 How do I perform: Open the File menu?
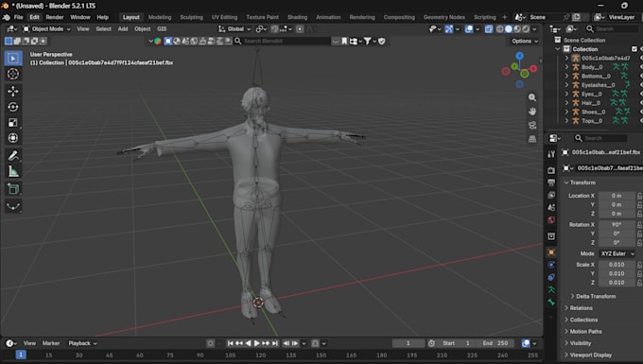coord(19,17)
